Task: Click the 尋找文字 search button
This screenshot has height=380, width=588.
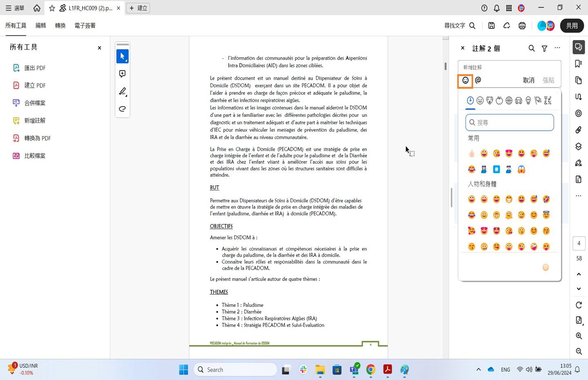Action: (x=460, y=25)
